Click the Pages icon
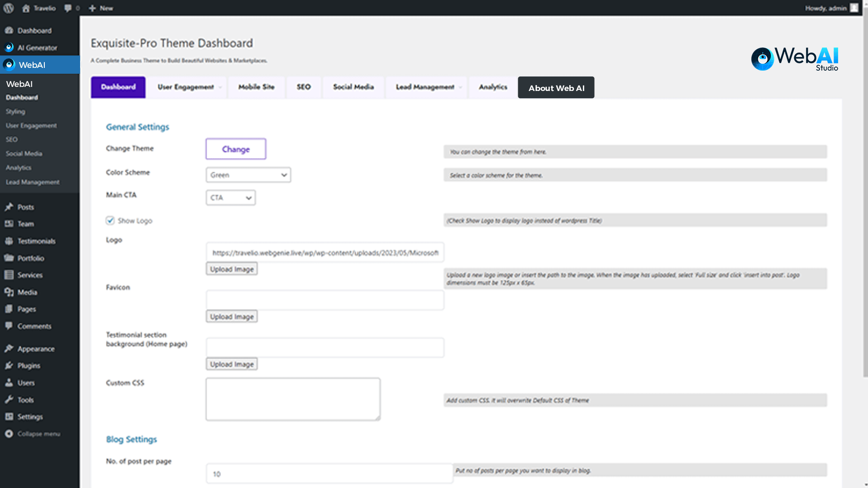Image resolution: width=868 pixels, height=488 pixels. 9,309
